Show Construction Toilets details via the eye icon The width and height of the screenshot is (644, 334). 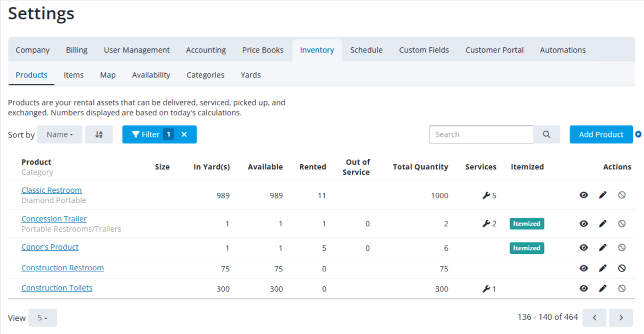click(x=583, y=288)
